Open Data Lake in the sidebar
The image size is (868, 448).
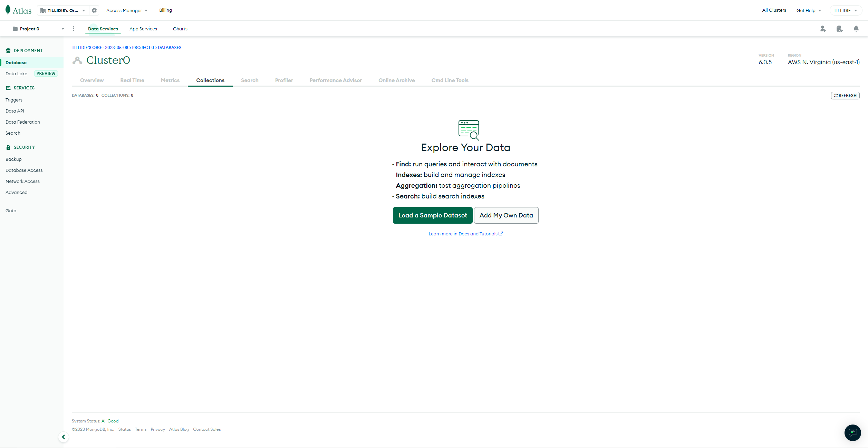[x=16, y=74]
